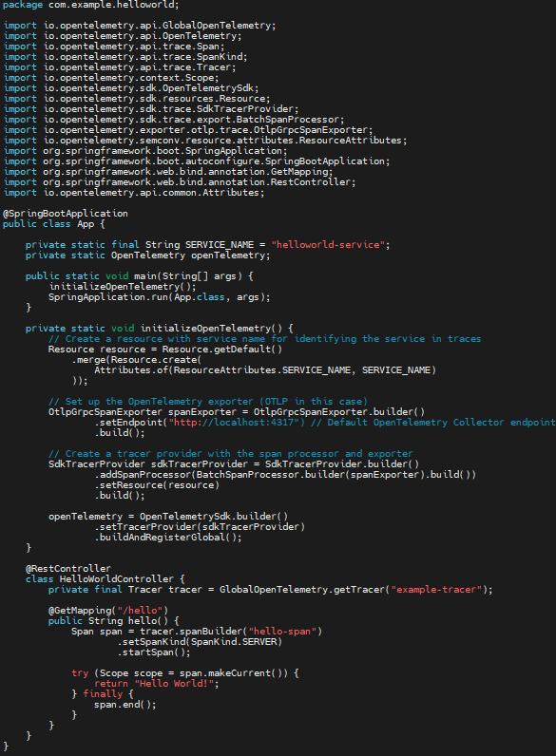
Task: Click the SdkTracerProvider import line
Action: (151, 109)
